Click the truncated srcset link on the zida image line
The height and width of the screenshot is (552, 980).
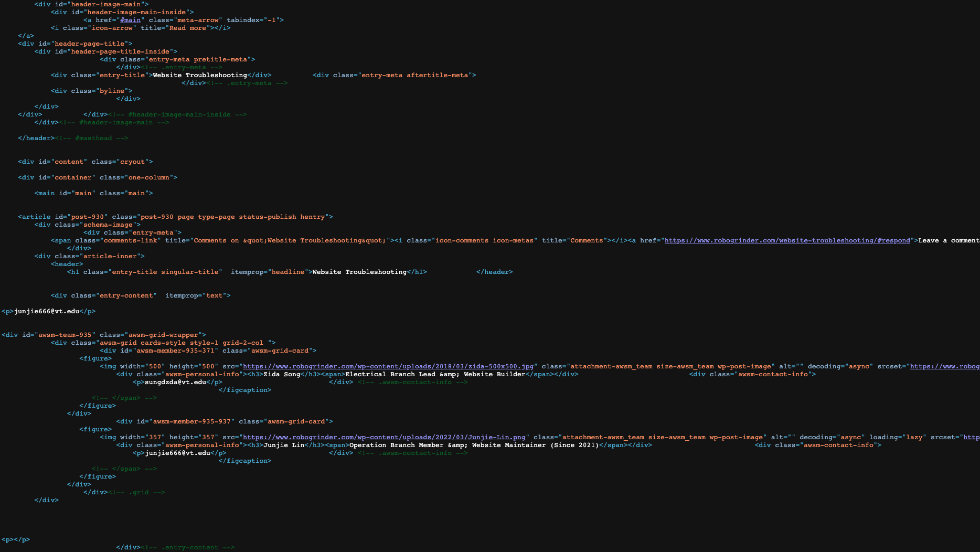pos(944,366)
